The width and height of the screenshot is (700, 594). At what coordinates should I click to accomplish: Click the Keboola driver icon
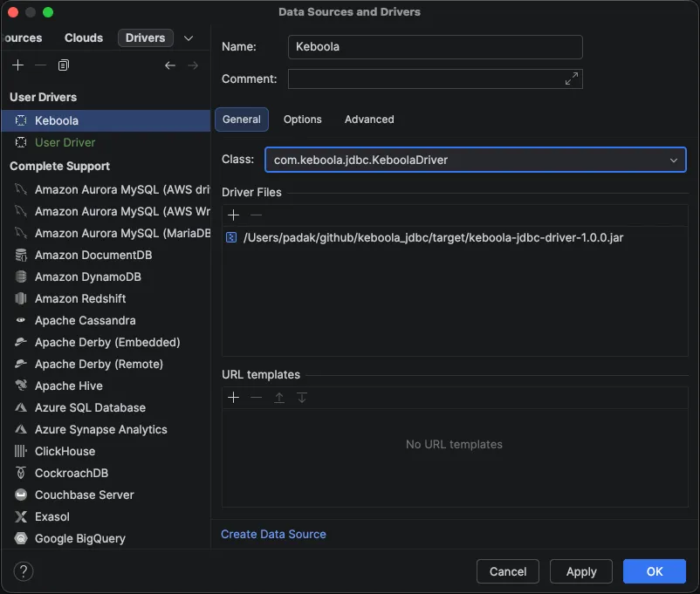21,120
